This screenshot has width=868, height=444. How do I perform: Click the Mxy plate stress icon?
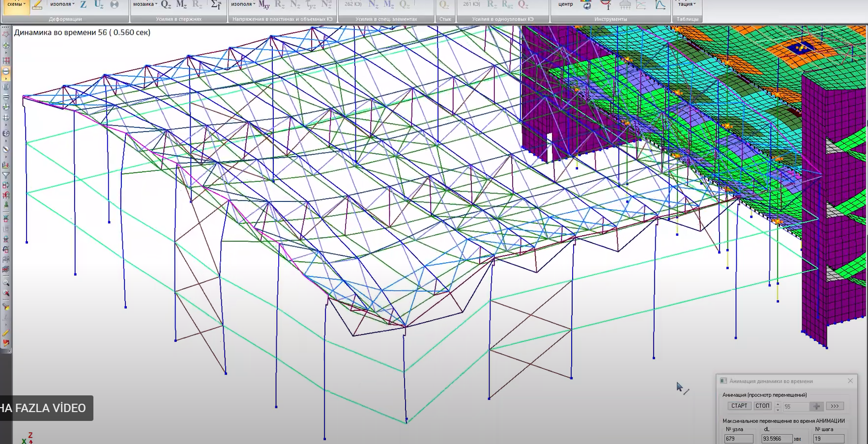click(x=264, y=5)
